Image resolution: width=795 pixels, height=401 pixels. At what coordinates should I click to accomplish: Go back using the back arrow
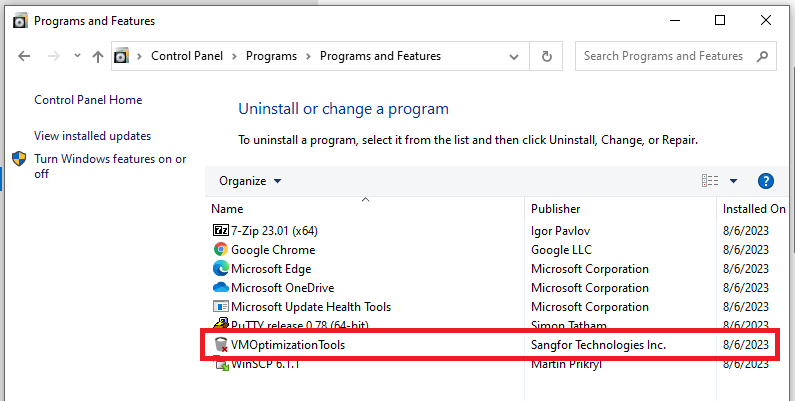[24, 56]
